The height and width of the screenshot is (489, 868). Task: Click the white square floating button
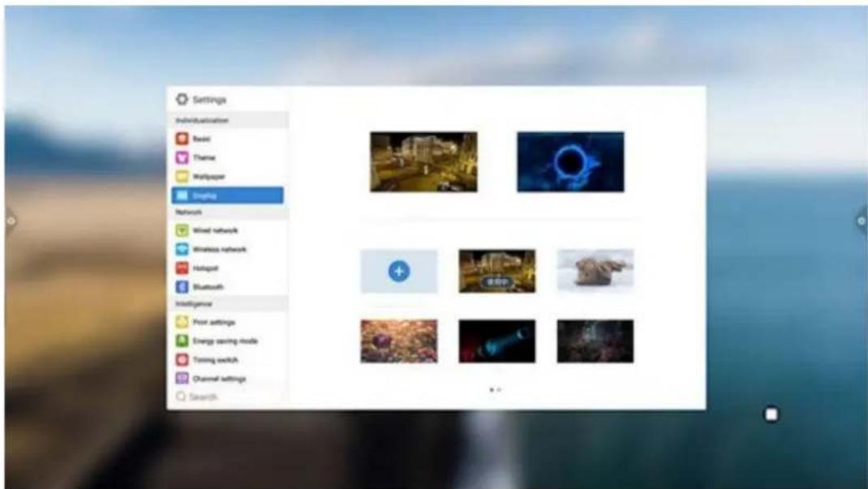(x=771, y=414)
